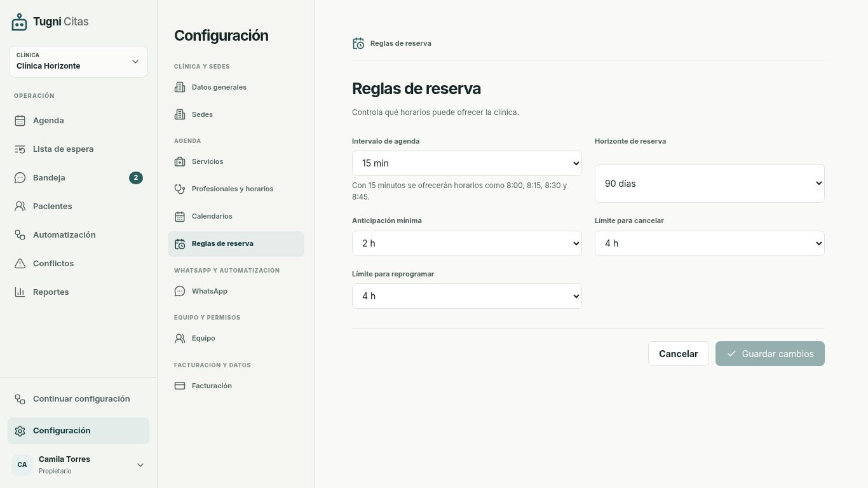Click the Tugni Citas robot logo
868x488 pixels.
point(20,22)
